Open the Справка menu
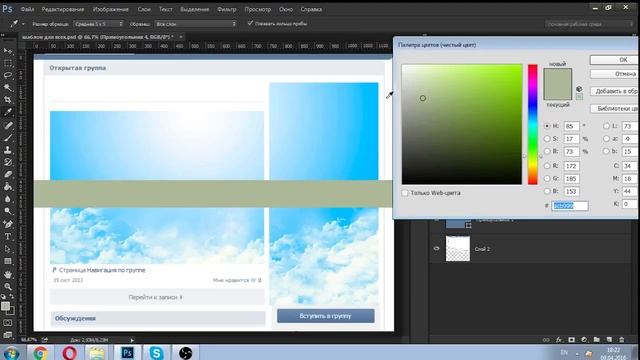 (x=311, y=9)
